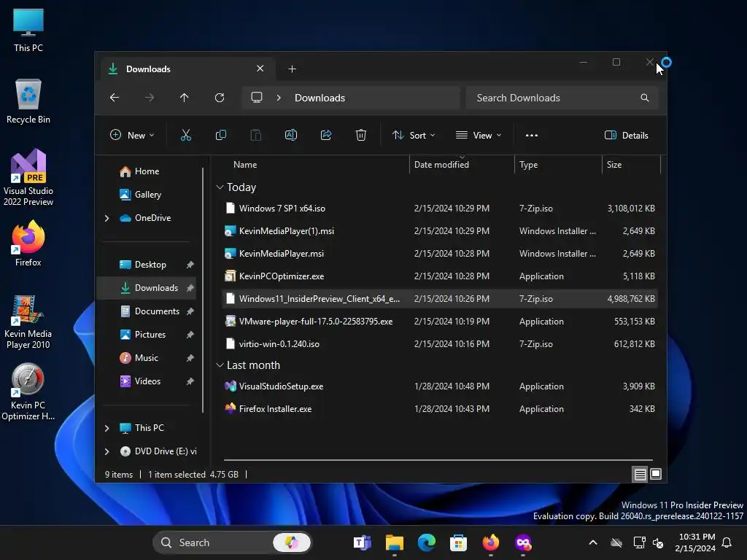Open the Sort dropdown menu
The width and height of the screenshot is (747, 560).
[x=414, y=135]
